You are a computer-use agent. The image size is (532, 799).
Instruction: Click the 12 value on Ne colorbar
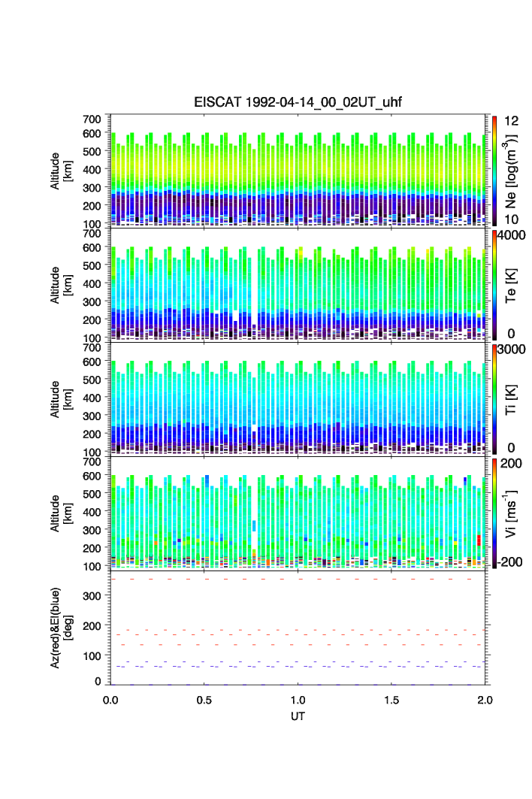[511, 121]
